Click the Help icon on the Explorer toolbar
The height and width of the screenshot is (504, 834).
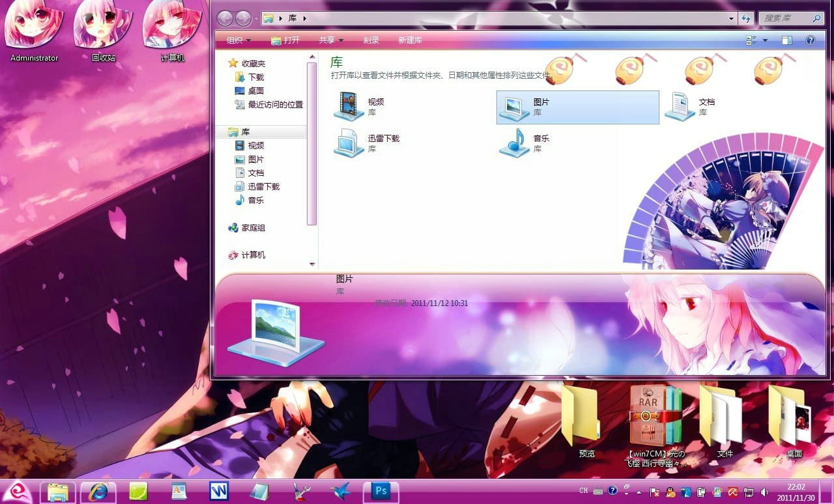tap(811, 40)
